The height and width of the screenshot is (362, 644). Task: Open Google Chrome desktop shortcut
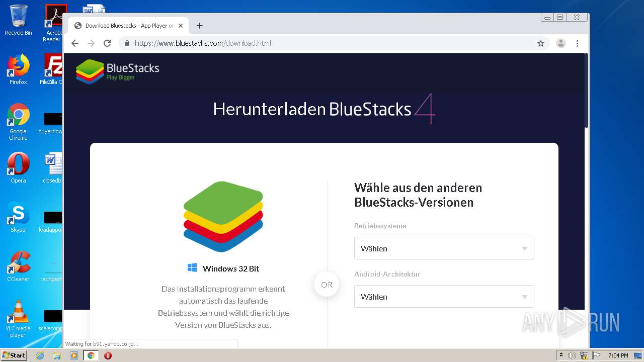pyautogui.click(x=18, y=122)
